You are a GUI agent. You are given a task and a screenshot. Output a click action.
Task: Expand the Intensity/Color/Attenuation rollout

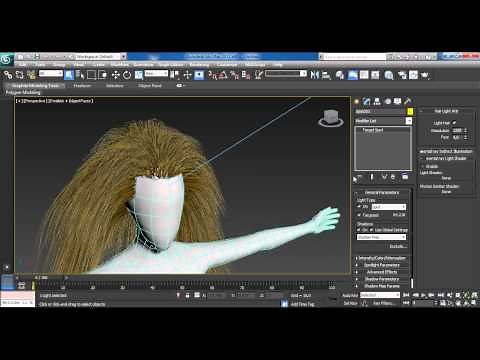coord(382,258)
